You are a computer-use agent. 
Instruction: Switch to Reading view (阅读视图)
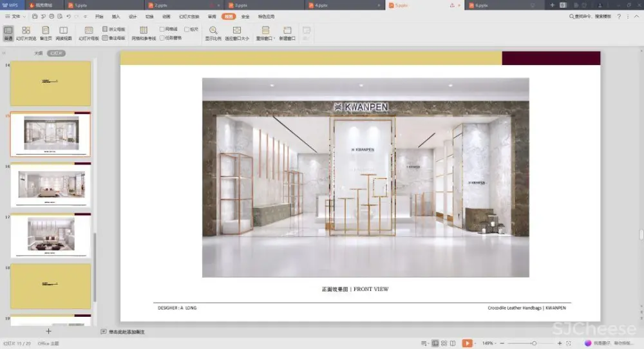click(63, 33)
